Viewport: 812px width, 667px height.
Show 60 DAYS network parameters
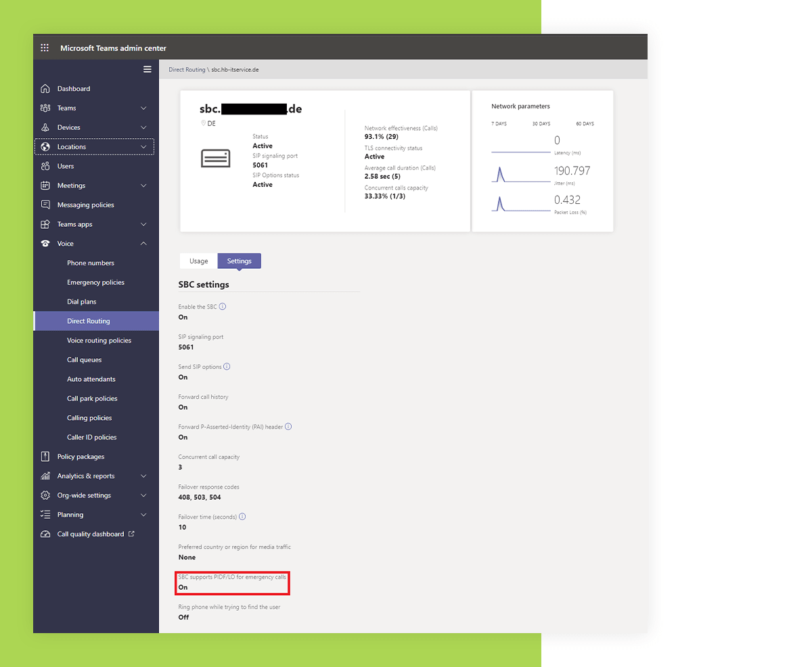pyautogui.click(x=585, y=124)
